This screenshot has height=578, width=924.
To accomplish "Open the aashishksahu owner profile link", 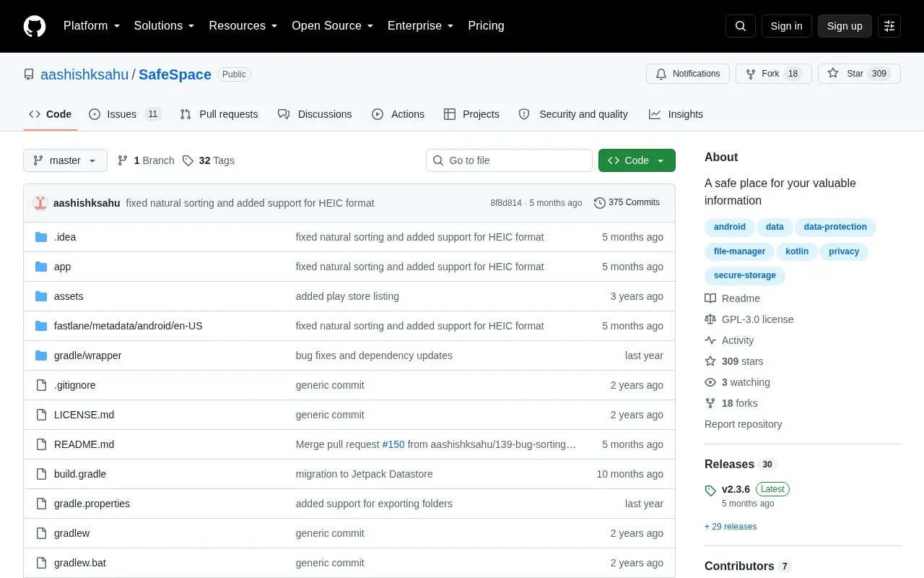I will click(84, 74).
